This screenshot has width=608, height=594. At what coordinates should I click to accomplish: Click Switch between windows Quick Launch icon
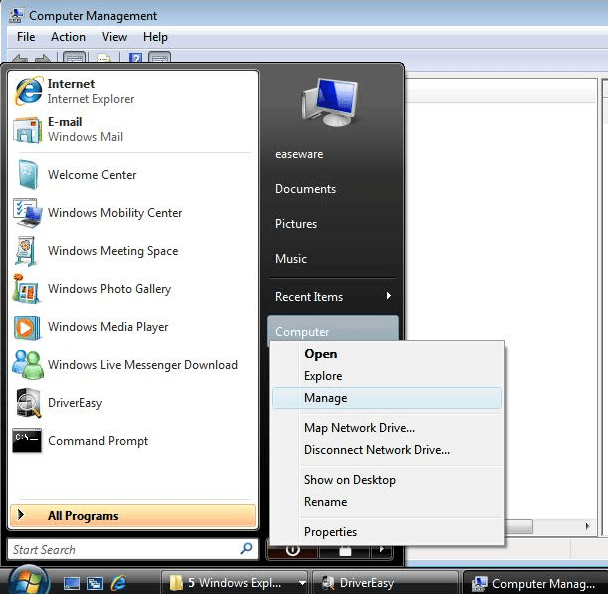95,583
